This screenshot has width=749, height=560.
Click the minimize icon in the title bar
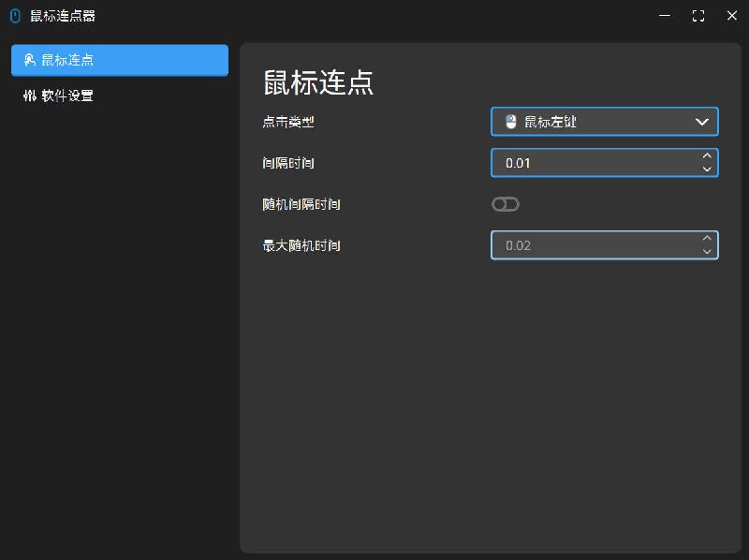(665, 15)
